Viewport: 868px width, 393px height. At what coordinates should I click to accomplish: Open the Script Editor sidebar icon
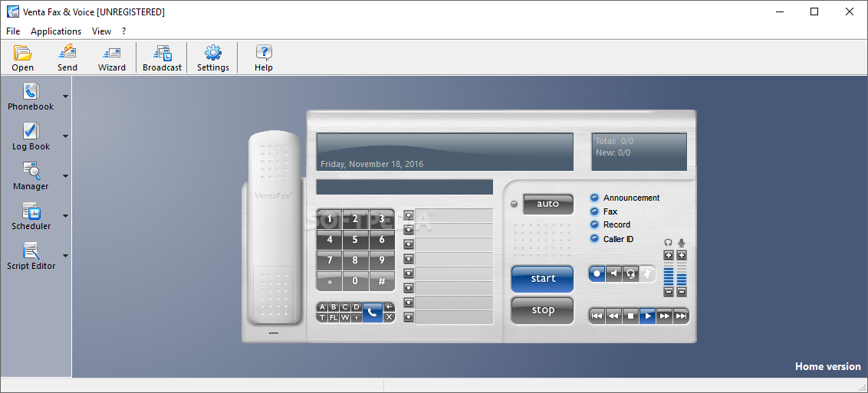[x=31, y=250]
